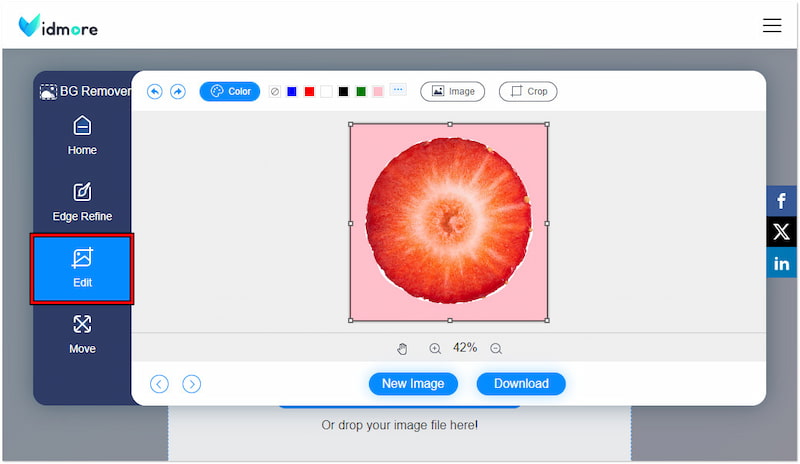The width and height of the screenshot is (800, 464).
Task: Select the transparent no-color swatch
Action: pyautogui.click(x=275, y=91)
